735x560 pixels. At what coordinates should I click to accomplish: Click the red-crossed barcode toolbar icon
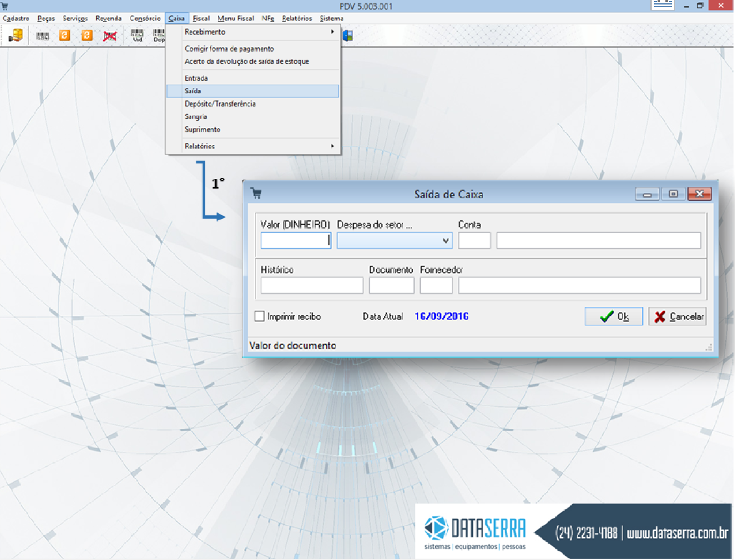[x=110, y=36]
